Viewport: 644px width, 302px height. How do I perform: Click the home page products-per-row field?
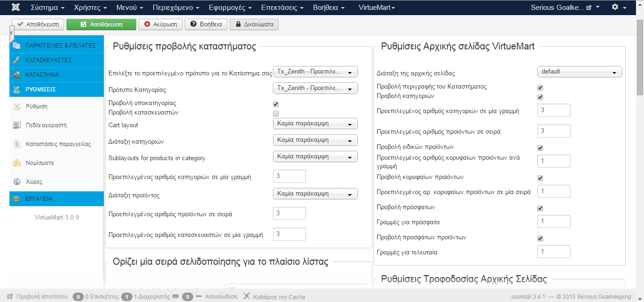[554, 131]
